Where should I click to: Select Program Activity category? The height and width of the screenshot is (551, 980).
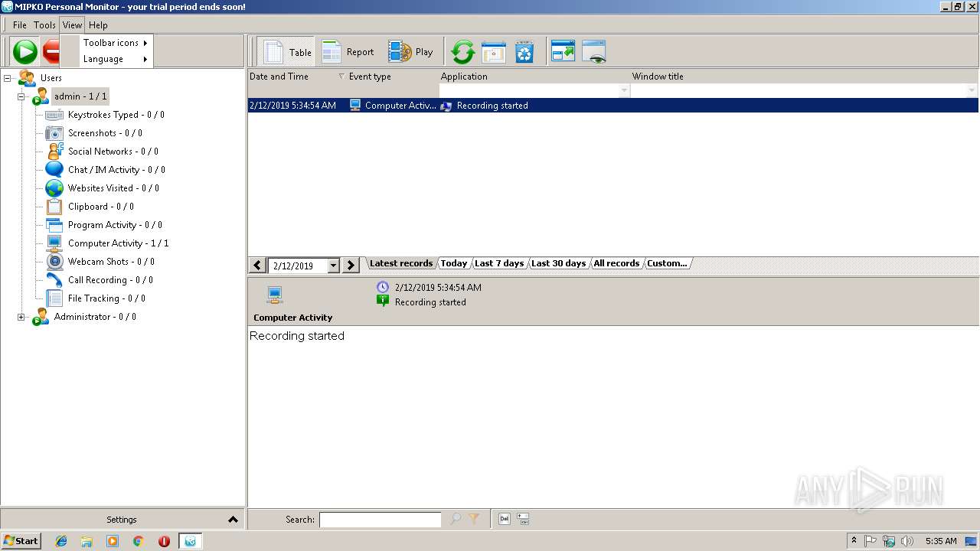tap(115, 225)
